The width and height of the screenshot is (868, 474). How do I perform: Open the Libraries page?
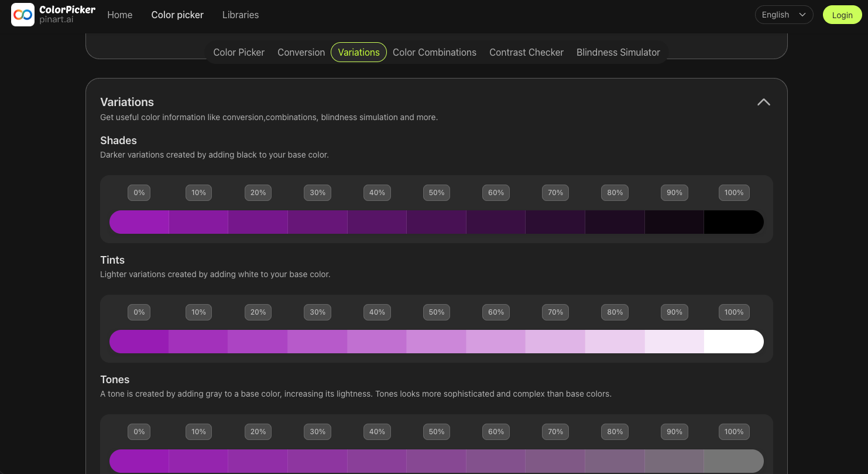tap(240, 15)
